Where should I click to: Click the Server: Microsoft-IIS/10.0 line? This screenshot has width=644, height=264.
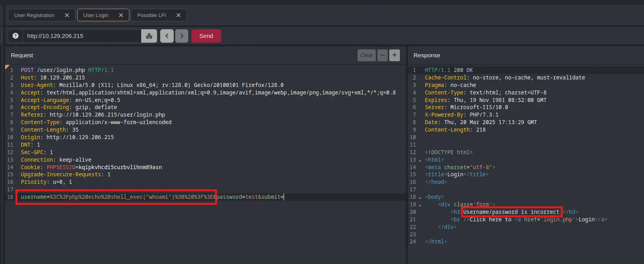click(466, 107)
